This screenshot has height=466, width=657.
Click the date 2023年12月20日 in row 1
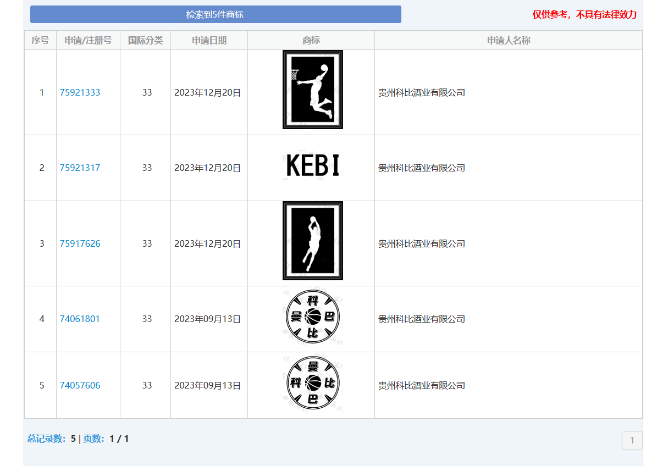(208, 93)
